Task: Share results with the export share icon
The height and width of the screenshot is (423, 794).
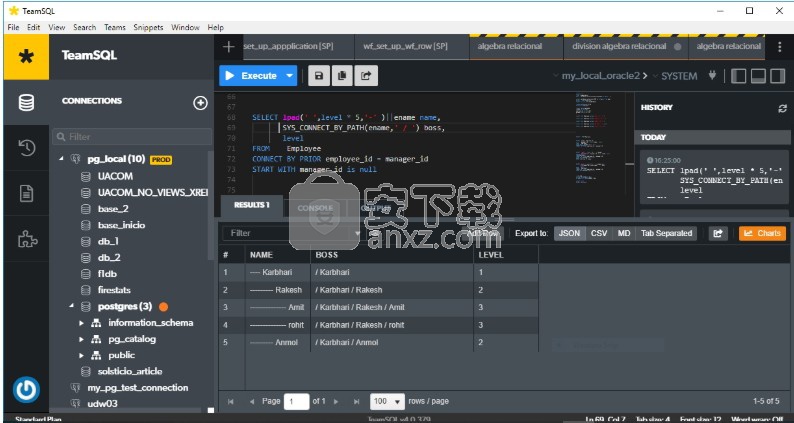Action: pos(718,233)
